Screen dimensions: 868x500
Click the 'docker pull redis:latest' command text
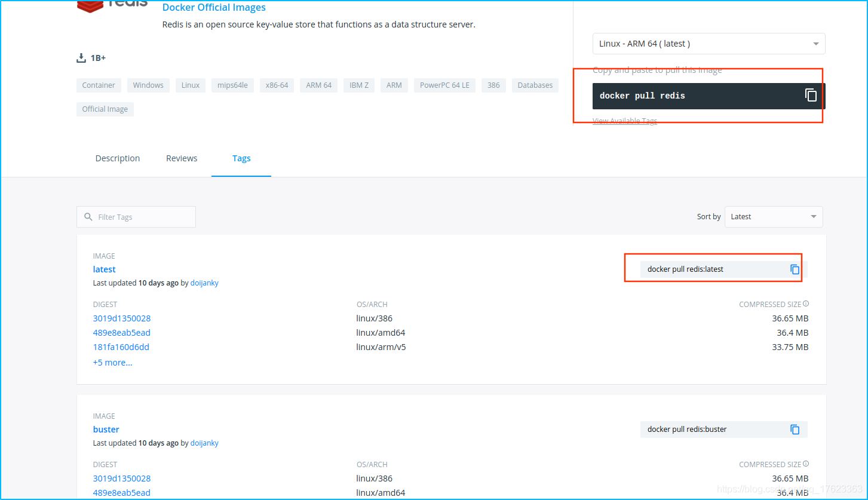[685, 269]
